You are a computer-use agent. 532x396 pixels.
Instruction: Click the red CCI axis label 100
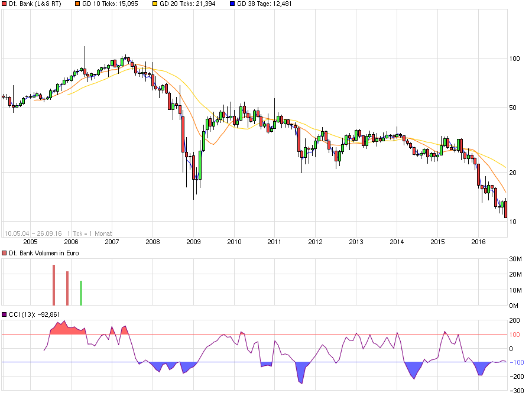515,335
